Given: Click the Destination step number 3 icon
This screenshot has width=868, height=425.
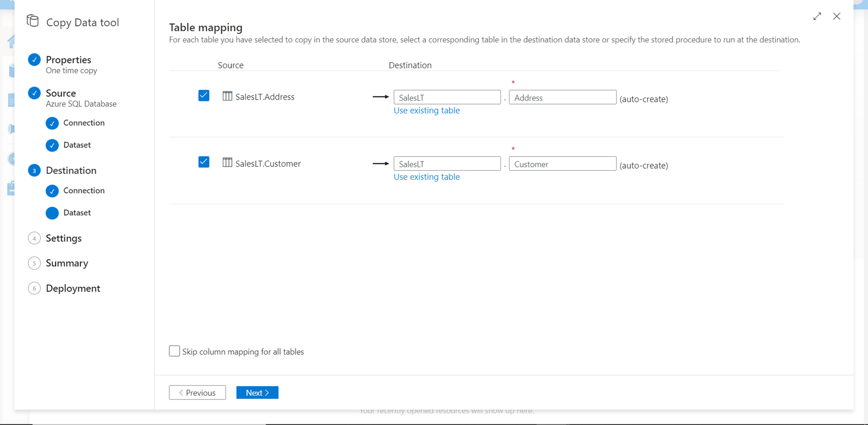Looking at the screenshot, I should [34, 170].
